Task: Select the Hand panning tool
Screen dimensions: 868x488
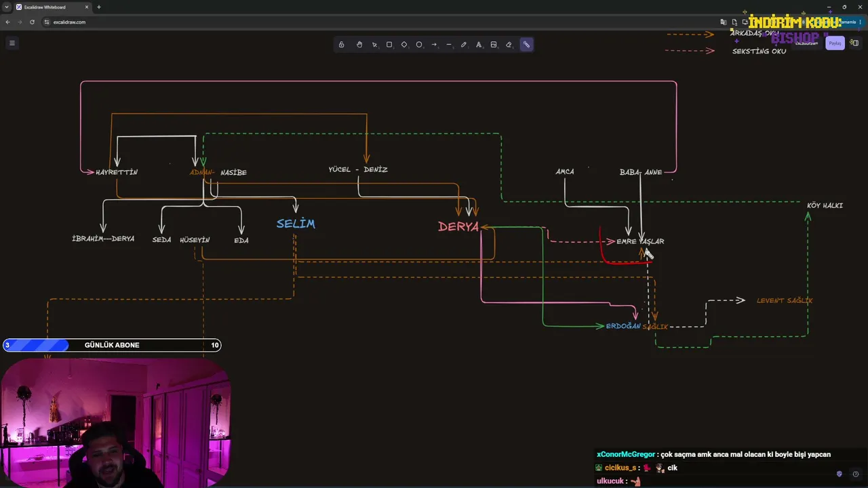Action: [359, 45]
